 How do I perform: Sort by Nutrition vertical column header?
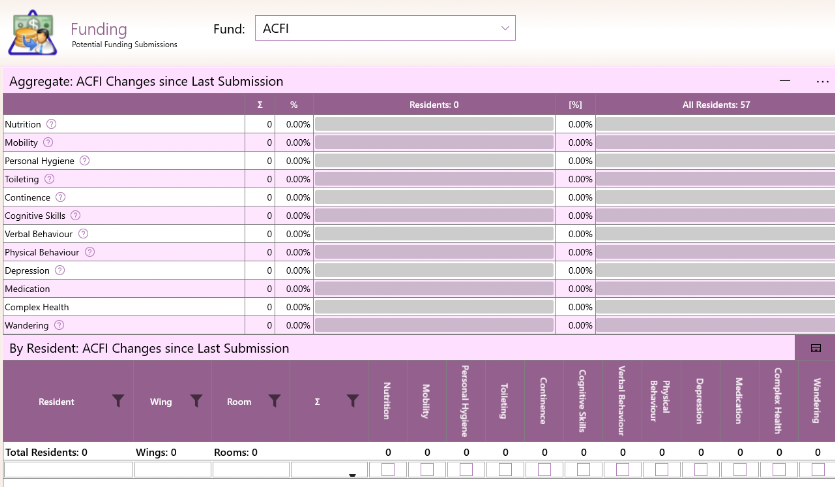pos(388,401)
